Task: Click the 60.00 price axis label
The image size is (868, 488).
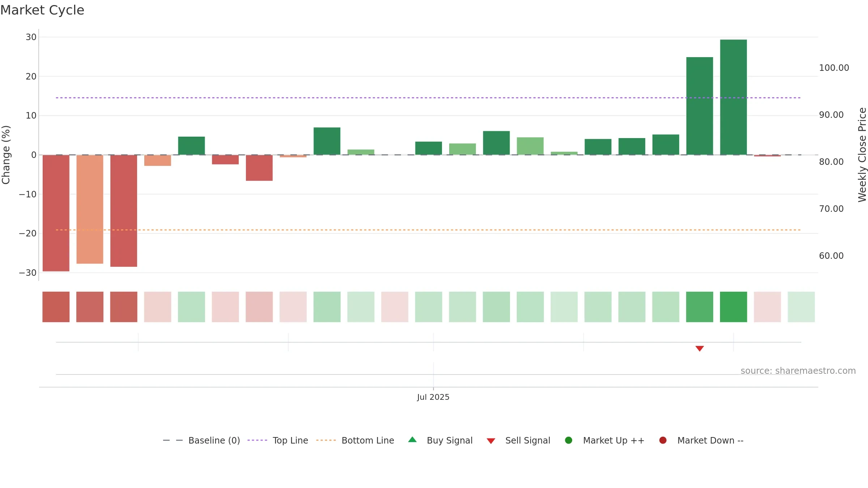Action: tap(831, 256)
